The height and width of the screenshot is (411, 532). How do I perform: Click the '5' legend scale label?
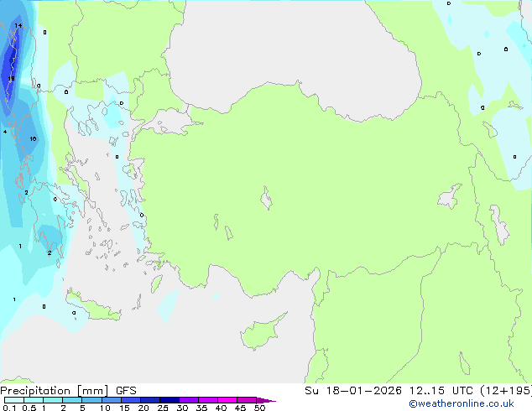click(x=82, y=408)
